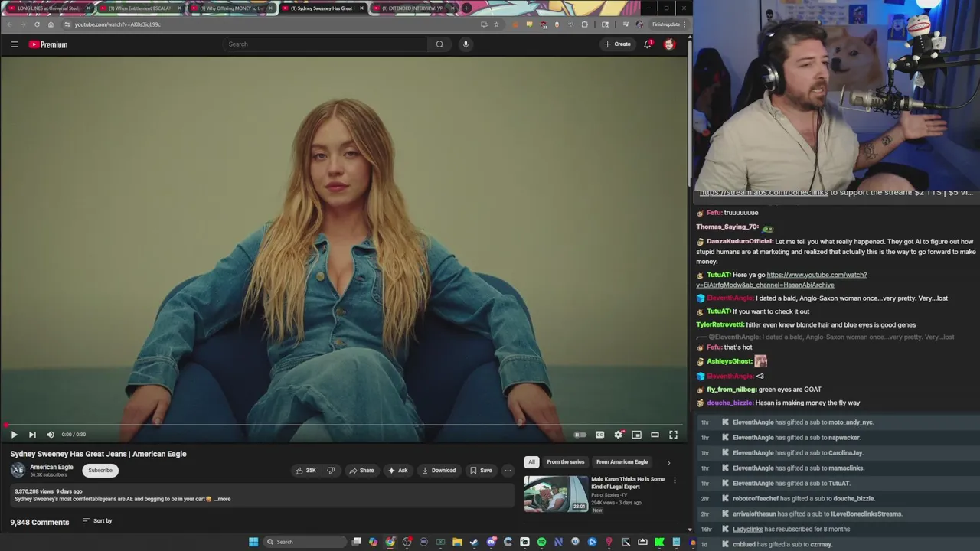980x551 pixels.
Task: Open Steam from taskbar
Action: pos(474,542)
